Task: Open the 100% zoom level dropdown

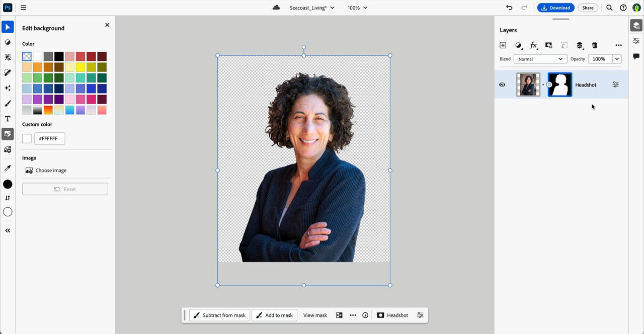Action: pos(357,8)
